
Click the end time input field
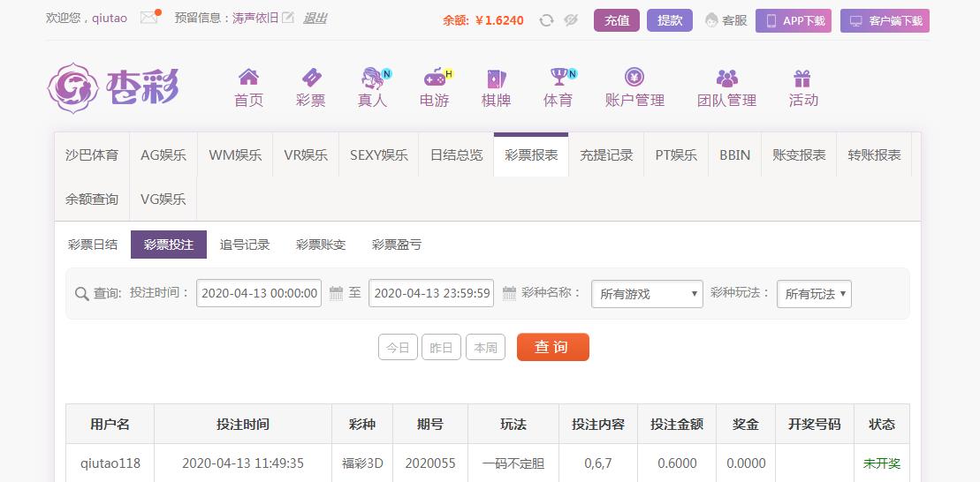[x=431, y=293]
